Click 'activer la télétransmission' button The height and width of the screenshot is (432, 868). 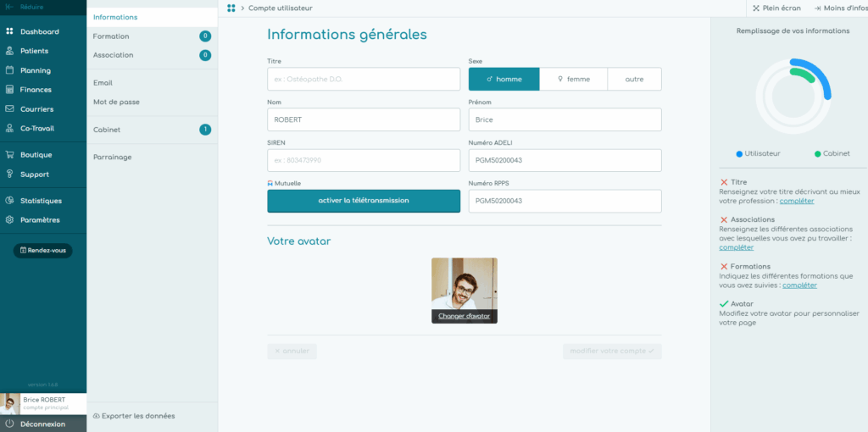click(x=364, y=201)
